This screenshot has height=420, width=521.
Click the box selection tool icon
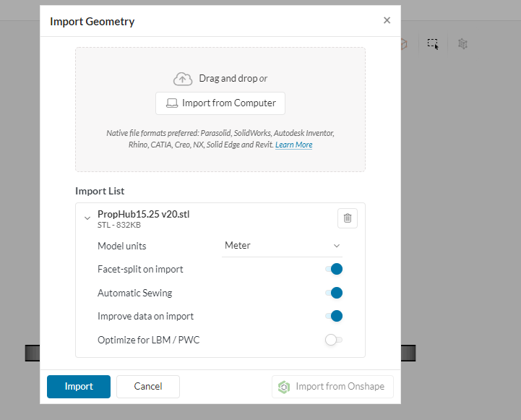[x=433, y=44]
